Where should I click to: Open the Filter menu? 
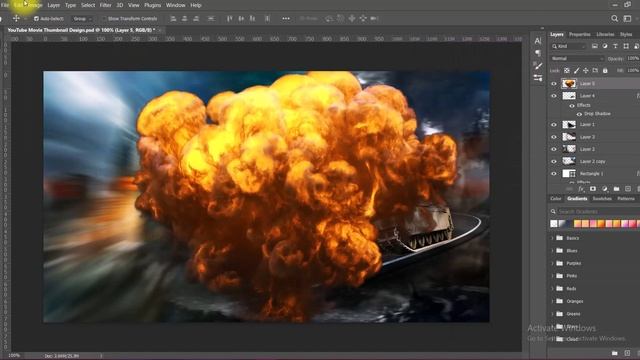coord(105,5)
